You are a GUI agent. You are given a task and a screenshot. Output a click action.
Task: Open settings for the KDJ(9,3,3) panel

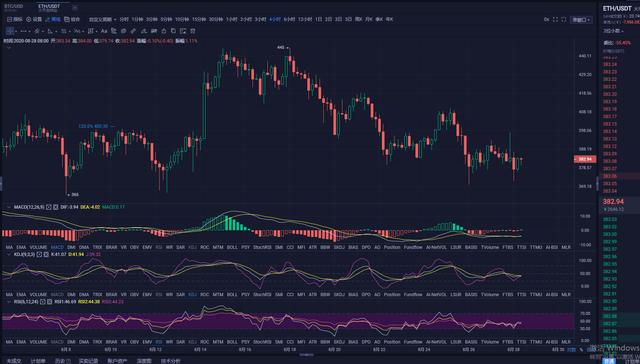point(39,254)
